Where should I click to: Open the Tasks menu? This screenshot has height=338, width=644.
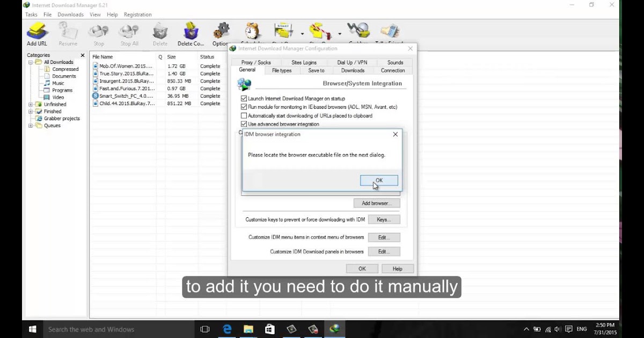point(31,14)
